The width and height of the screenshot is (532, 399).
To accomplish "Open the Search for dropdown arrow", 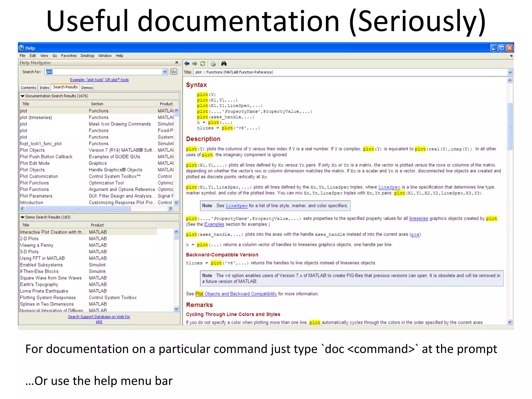I will [x=165, y=72].
